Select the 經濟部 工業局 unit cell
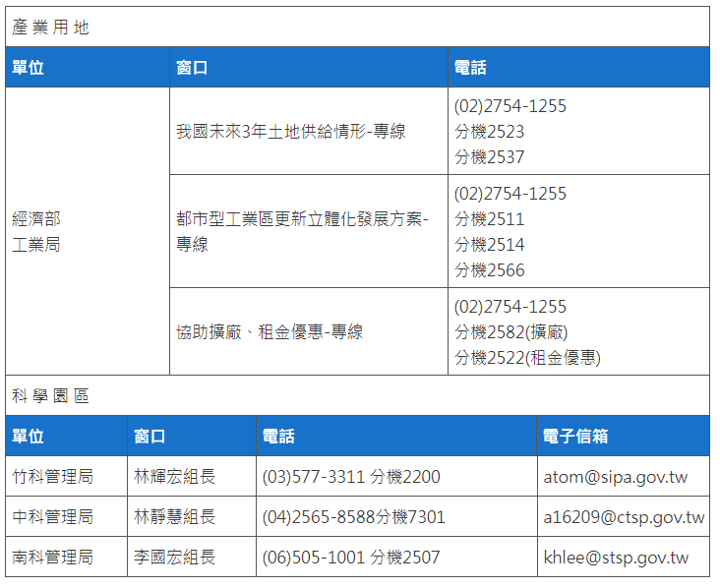Viewport: 720px width, 588px height. (x=88, y=231)
